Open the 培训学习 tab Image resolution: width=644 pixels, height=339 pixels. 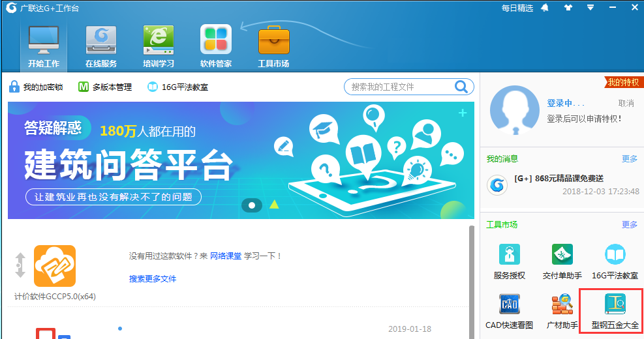point(158,46)
